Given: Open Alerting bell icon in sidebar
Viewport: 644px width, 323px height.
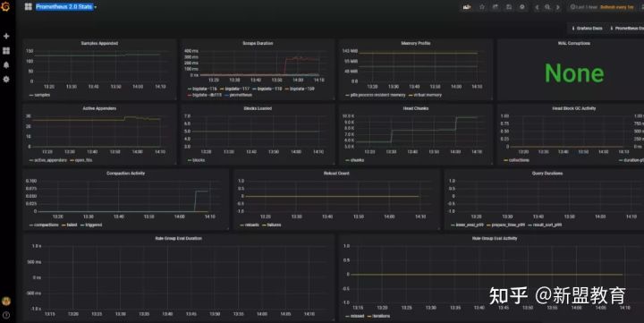Looking at the screenshot, I should [x=6, y=65].
